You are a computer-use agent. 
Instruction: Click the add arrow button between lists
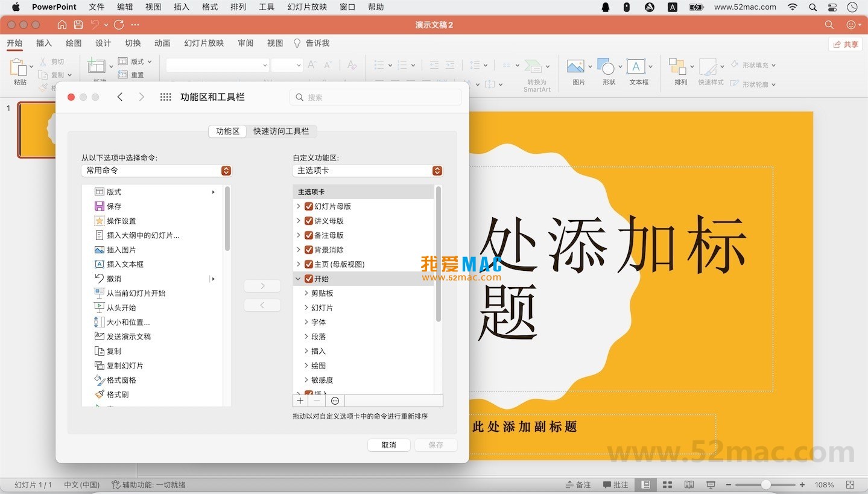[x=262, y=286]
